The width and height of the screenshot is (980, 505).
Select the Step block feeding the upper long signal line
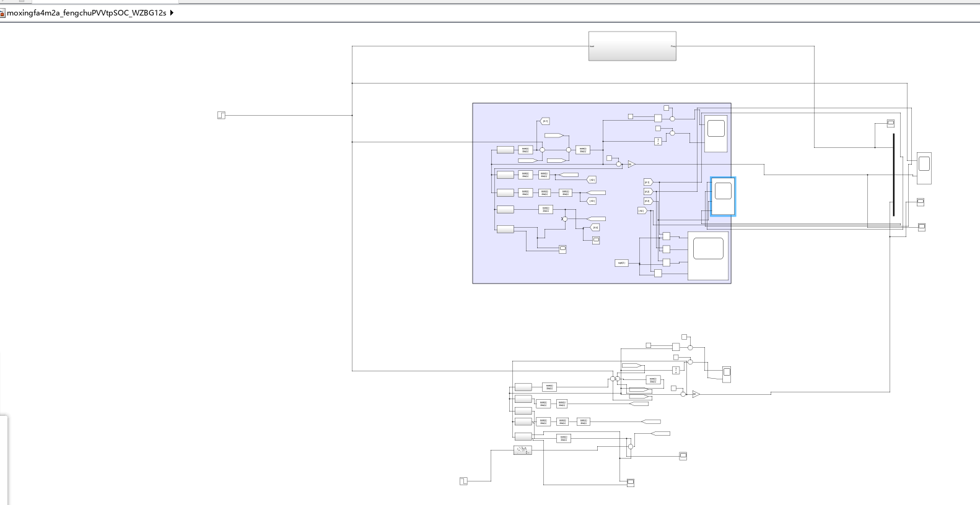click(x=221, y=115)
